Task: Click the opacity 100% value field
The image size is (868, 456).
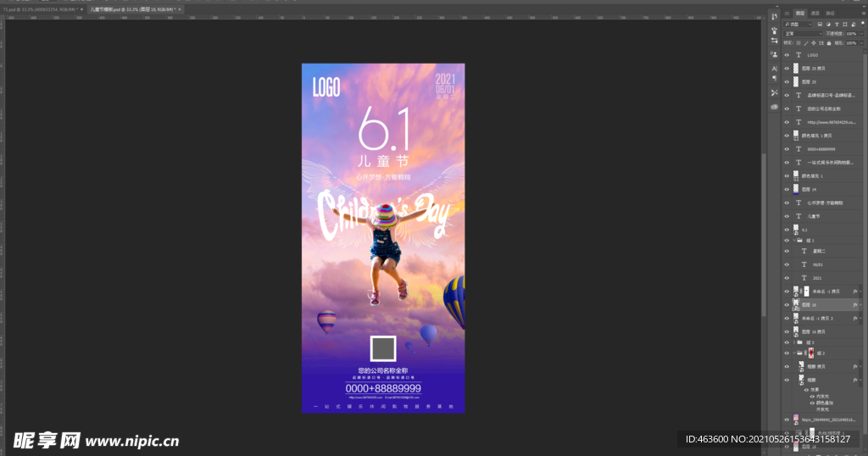Action: coord(852,34)
